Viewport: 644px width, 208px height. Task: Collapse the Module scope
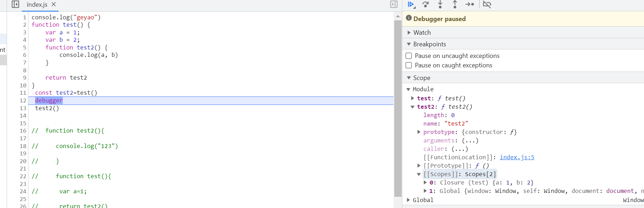(408, 89)
